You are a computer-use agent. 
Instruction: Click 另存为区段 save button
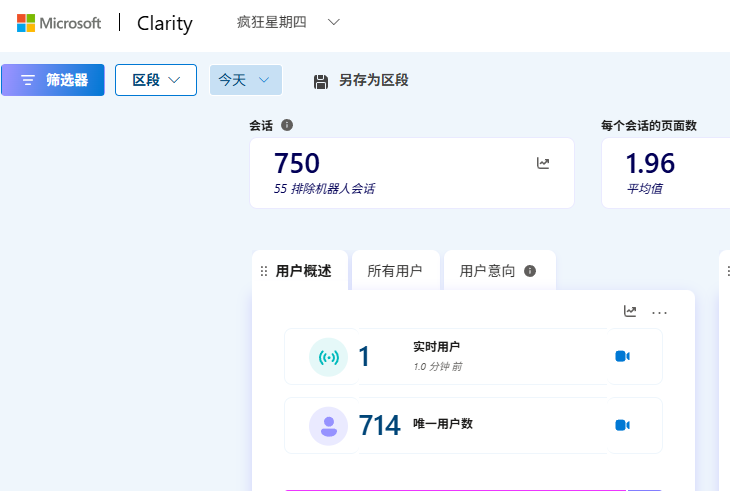361,81
